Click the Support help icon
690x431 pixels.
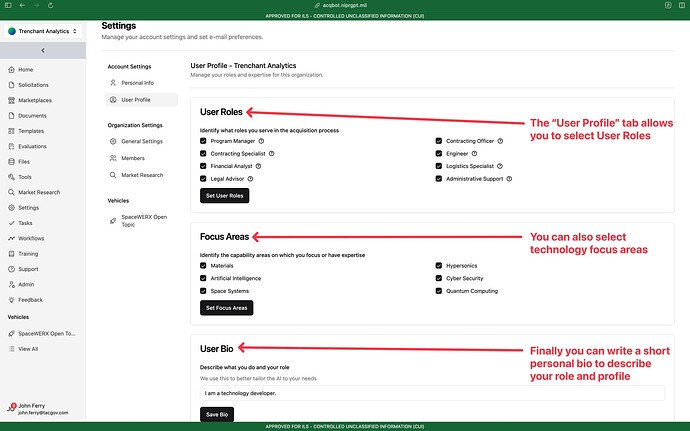[11, 269]
